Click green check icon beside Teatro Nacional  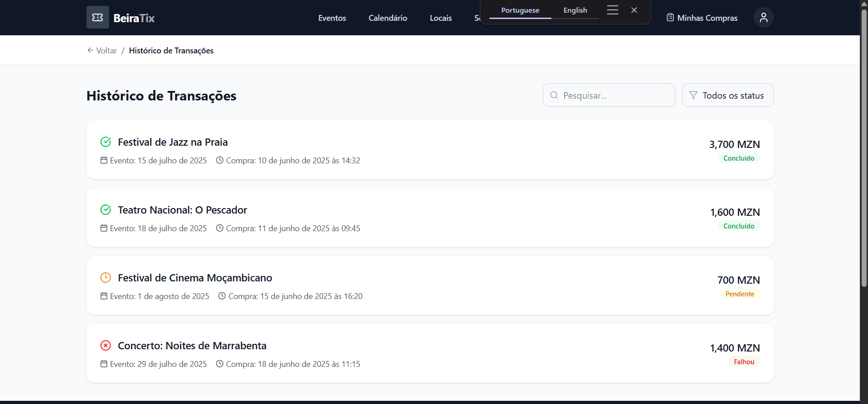coord(105,210)
